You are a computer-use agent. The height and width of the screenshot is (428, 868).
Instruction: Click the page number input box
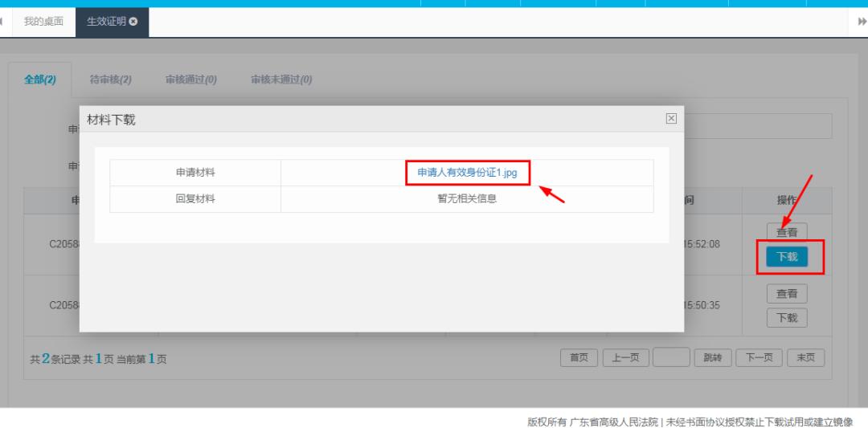tap(671, 358)
